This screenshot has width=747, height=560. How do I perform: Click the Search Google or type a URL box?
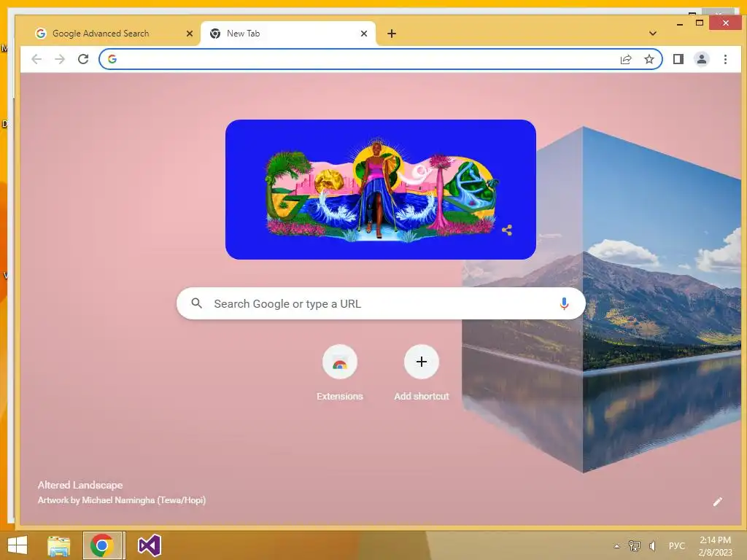tap(381, 303)
